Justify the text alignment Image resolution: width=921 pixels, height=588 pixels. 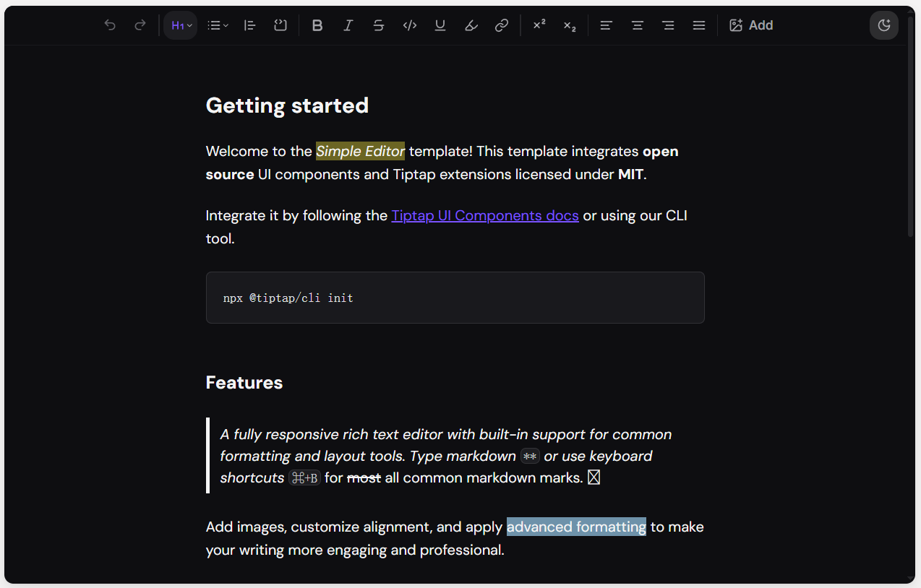click(x=699, y=25)
